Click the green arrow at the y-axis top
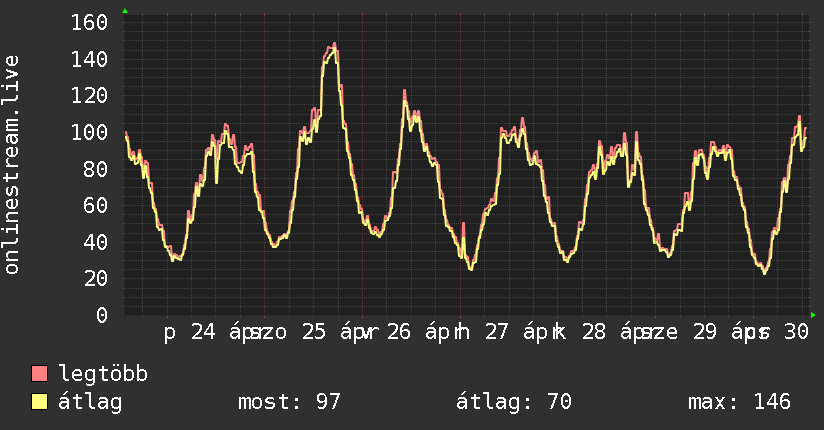The height and width of the screenshot is (430, 824). (125, 11)
